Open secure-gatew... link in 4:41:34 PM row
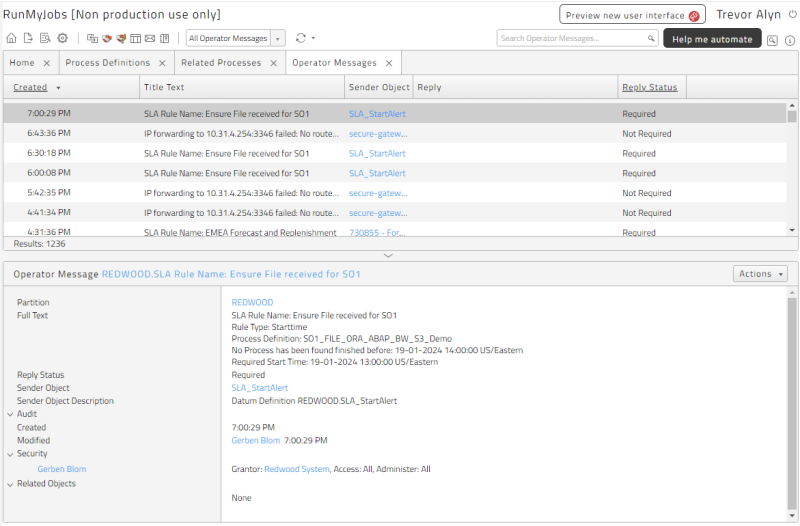 click(378, 213)
